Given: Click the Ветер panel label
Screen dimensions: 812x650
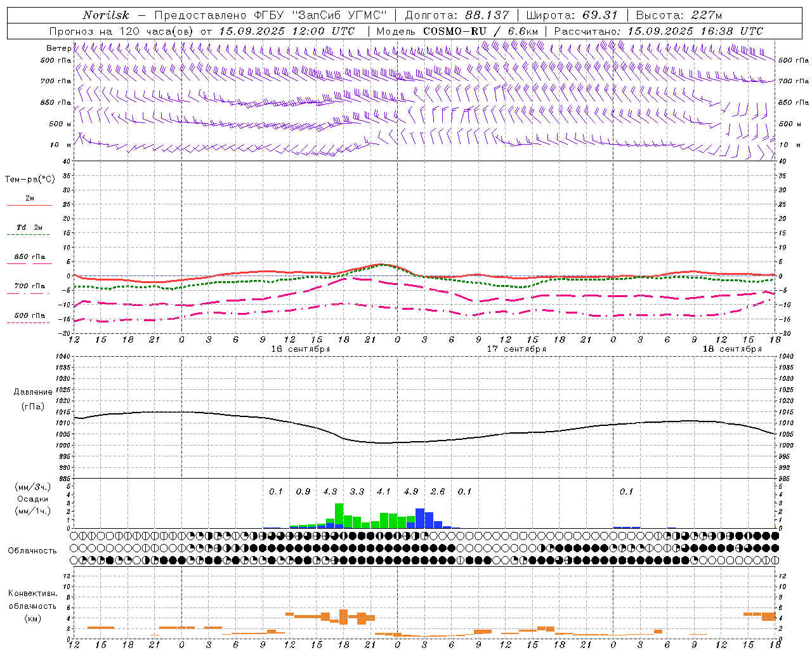Looking at the screenshot, I should point(59,48).
